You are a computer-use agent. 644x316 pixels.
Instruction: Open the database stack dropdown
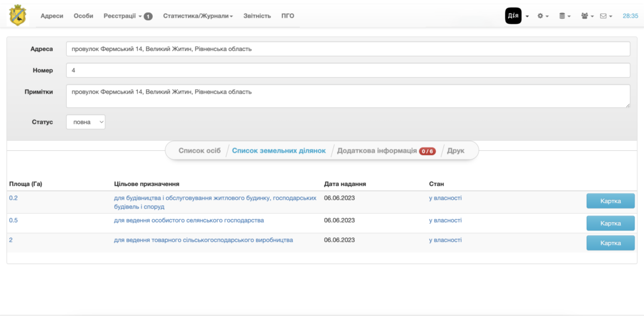(565, 16)
